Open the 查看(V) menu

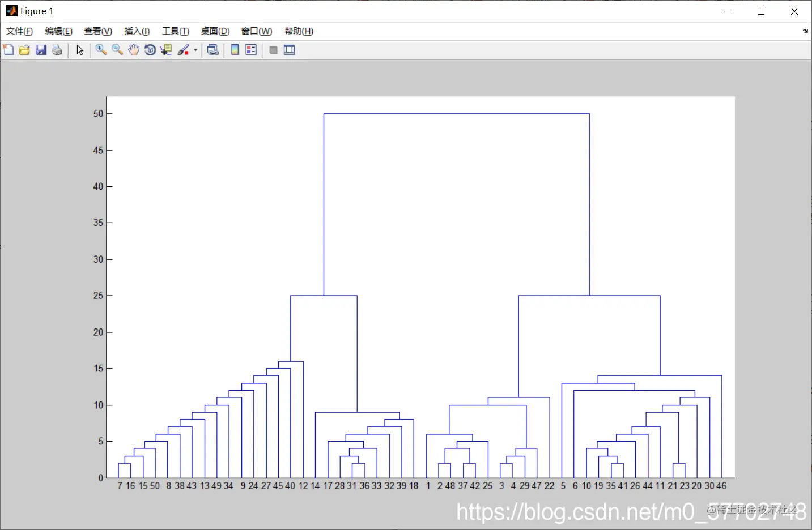click(98, 31)
